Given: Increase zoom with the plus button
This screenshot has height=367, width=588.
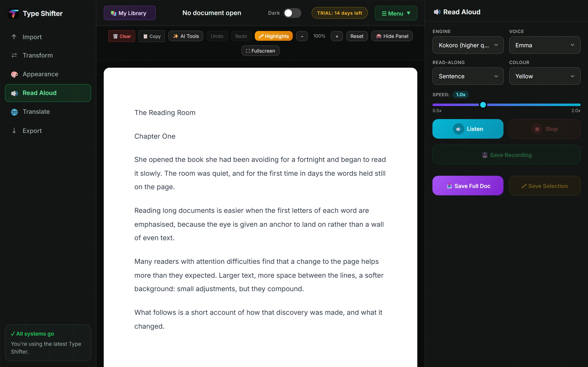Looking at the screenshot, I should [337, 36].
